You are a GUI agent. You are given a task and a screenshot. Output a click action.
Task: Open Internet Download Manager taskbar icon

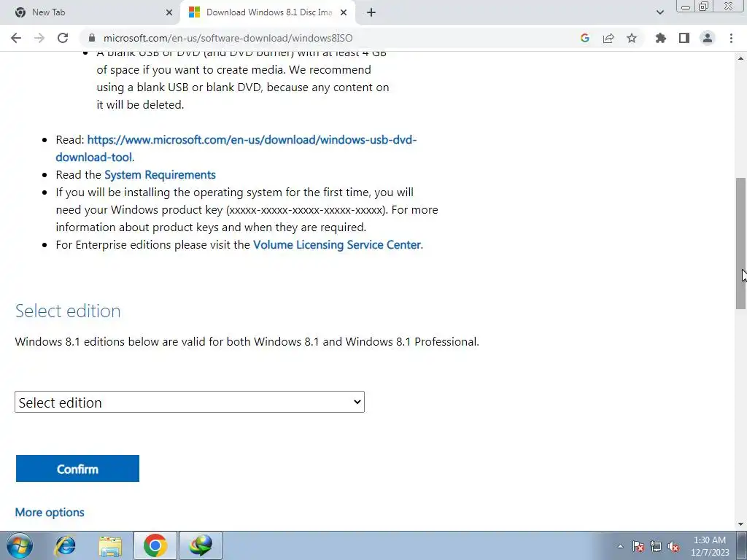(x=201, y=545)
